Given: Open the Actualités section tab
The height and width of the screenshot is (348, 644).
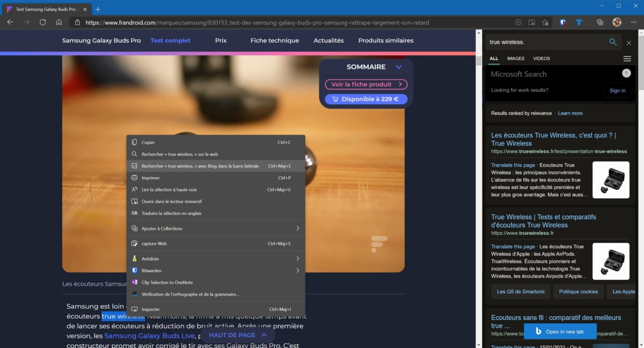Looking at the screenshot, I should pyautogui.click(x=328, y=40).
